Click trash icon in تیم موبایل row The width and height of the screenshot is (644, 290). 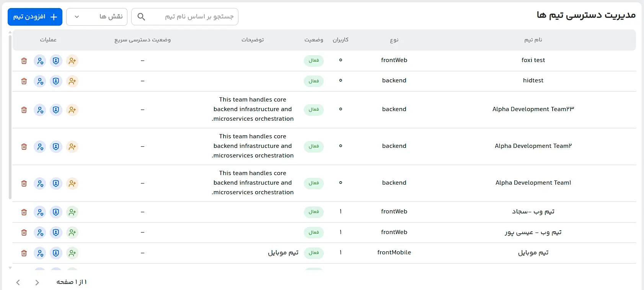tap(24, 253)
